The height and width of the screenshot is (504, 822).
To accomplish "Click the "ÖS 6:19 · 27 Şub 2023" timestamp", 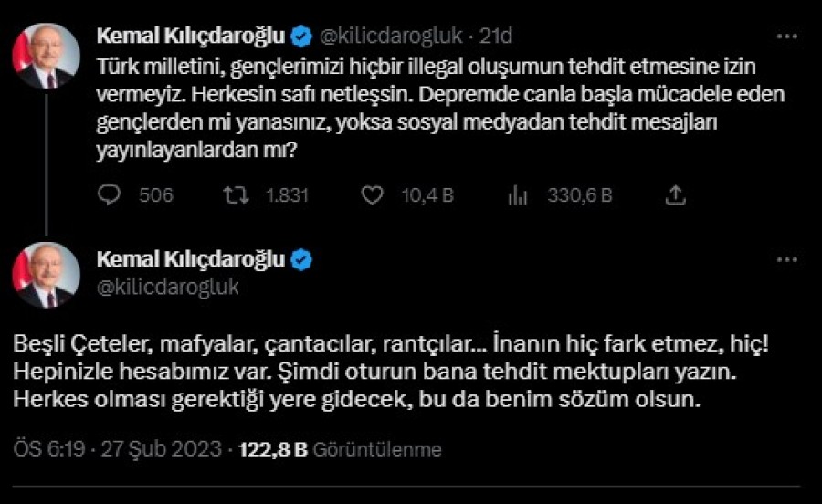I will [x=118, y=449].
